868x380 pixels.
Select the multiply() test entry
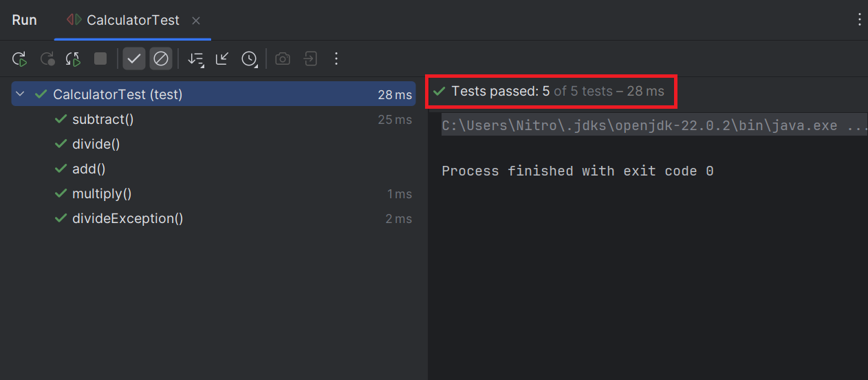point(102,194)
